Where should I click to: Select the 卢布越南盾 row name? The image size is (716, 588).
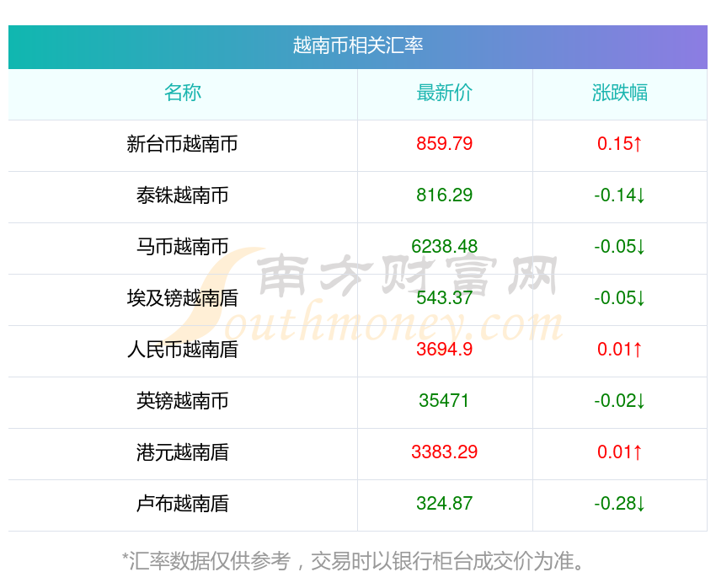tap(183, 504)
